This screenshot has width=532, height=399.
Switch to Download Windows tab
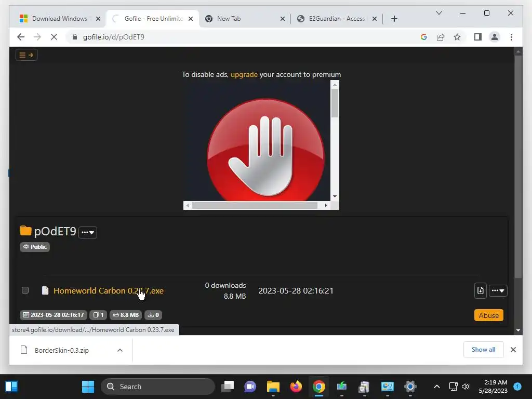(x=59, y=19)
